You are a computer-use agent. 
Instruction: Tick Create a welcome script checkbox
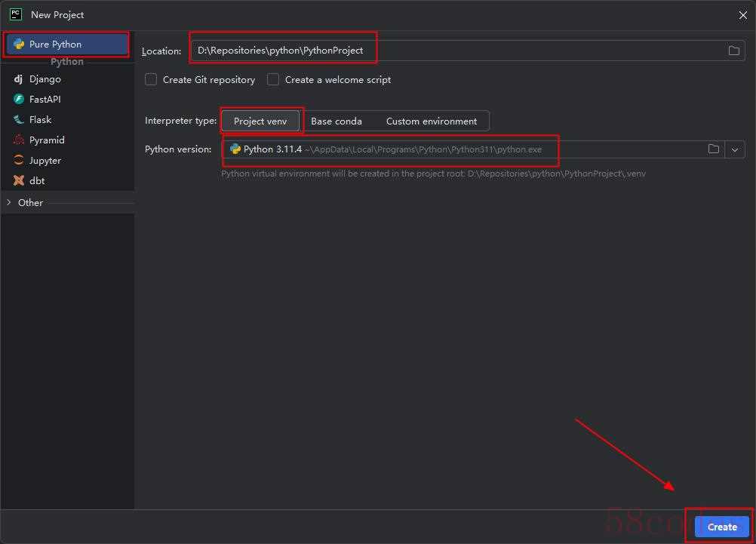[273, 79]
